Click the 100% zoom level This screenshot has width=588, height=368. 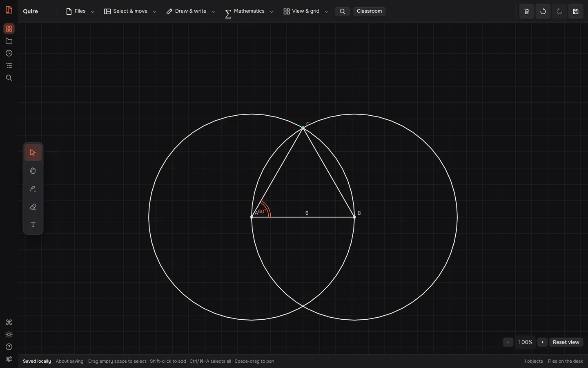point(526,342)
